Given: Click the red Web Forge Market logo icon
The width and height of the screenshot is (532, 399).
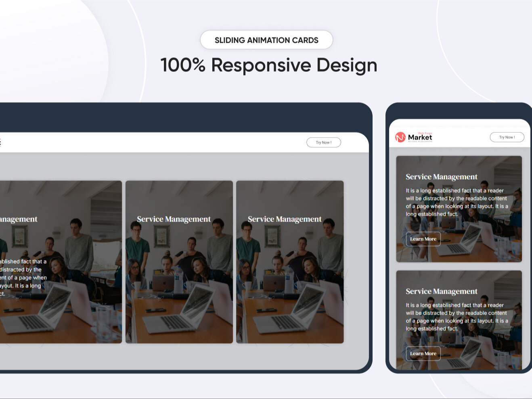Looking at the screenshot, I should click(401, 136).
